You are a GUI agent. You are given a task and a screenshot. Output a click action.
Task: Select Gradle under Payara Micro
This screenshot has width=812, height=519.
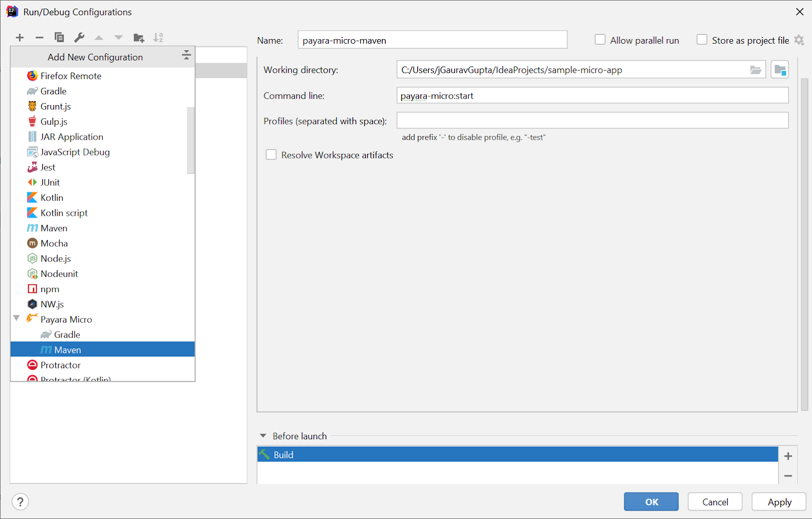click(x=103, y=335)
